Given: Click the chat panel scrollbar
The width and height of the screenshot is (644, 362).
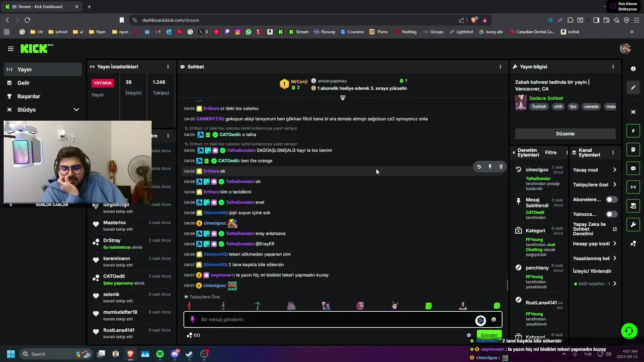Looking at the screenshot, I should (x=507, y=285).
